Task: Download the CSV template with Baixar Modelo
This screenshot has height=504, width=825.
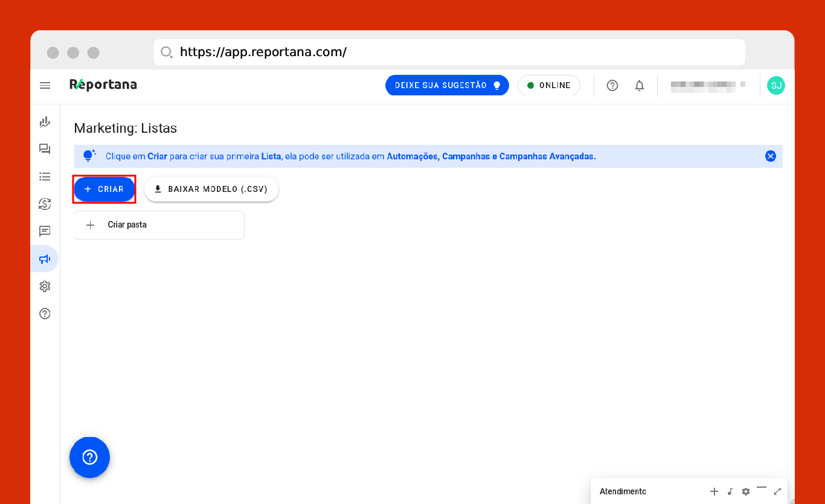Action: (x=211, y=190)
